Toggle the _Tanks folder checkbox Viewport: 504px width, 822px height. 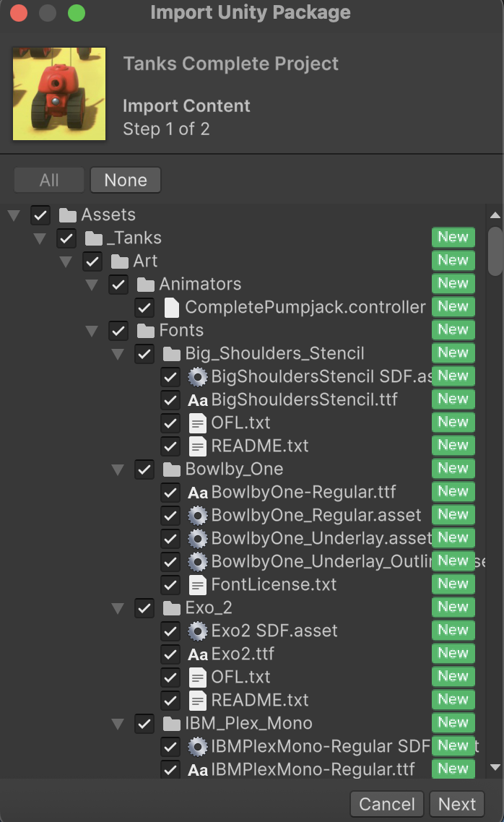(x=66, y=238)
